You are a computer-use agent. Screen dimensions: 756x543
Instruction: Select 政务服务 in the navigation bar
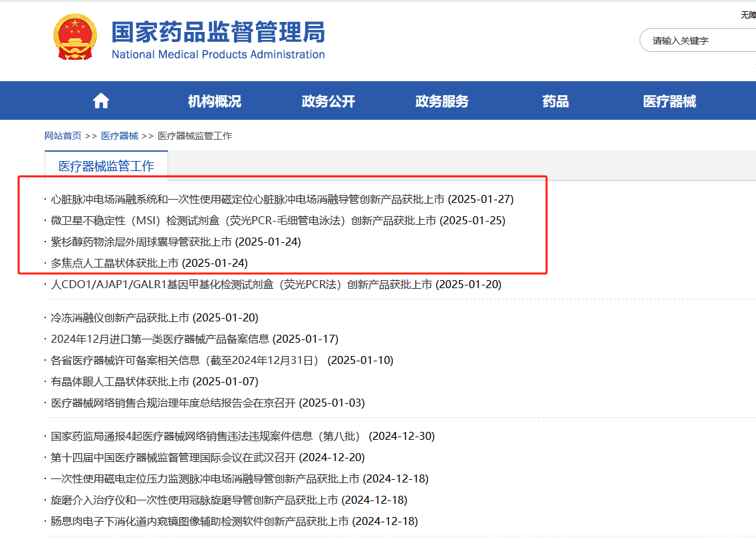(x=442, y=101)
